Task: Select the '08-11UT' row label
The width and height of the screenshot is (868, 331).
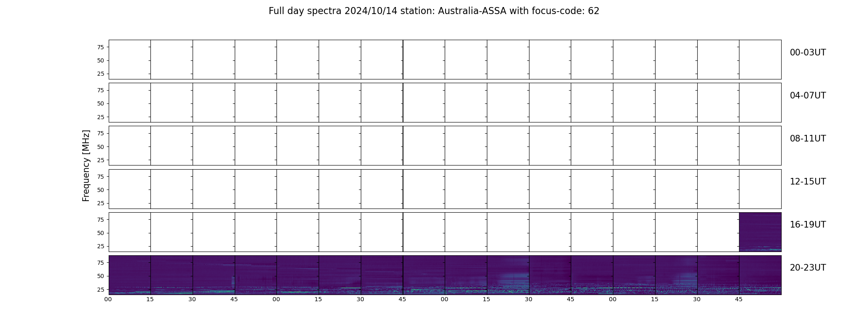Action: 808,139
